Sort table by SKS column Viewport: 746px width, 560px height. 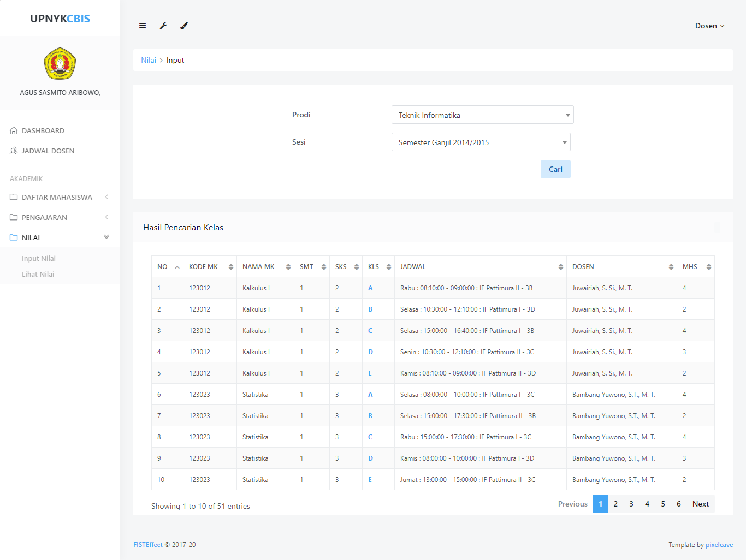click(x=346, y=267)
